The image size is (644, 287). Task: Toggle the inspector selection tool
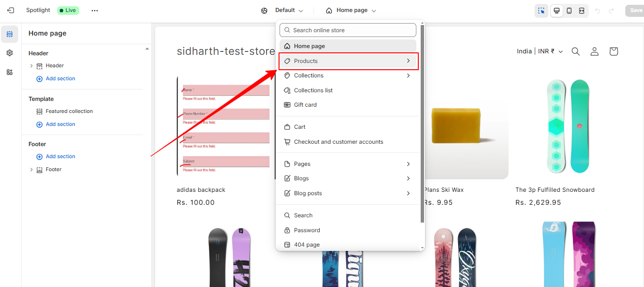(541, 11)
